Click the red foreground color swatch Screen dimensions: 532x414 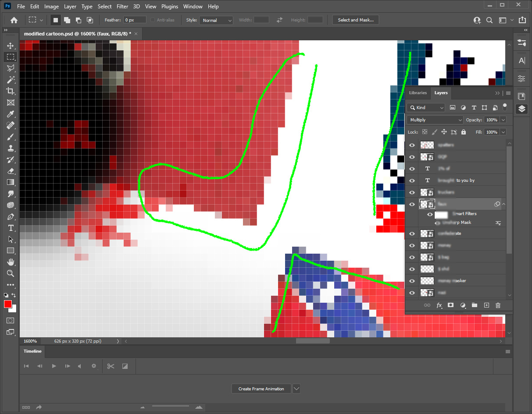pos(7,304)
